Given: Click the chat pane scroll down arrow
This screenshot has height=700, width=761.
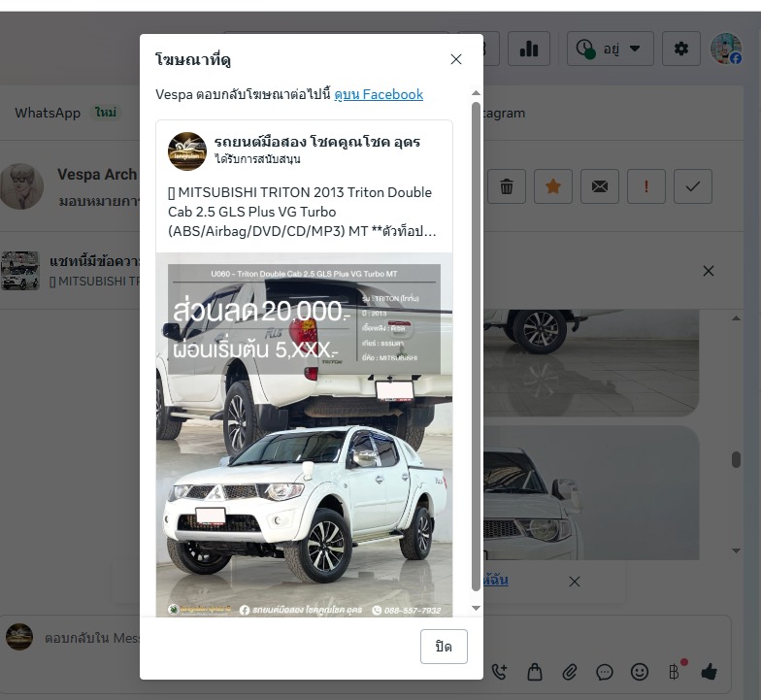Looking at the screenshot, I should click(x=736, y=550).
